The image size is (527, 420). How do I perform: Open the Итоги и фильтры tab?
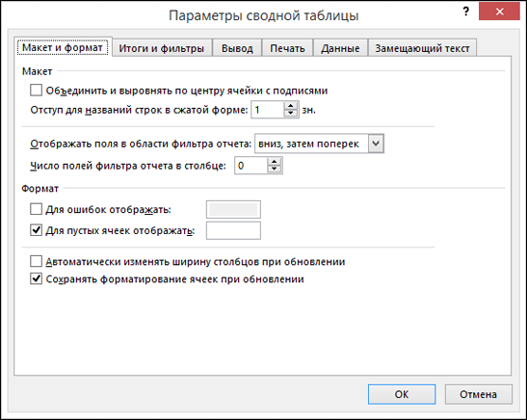pyautogui.click(x=162, y=48)
